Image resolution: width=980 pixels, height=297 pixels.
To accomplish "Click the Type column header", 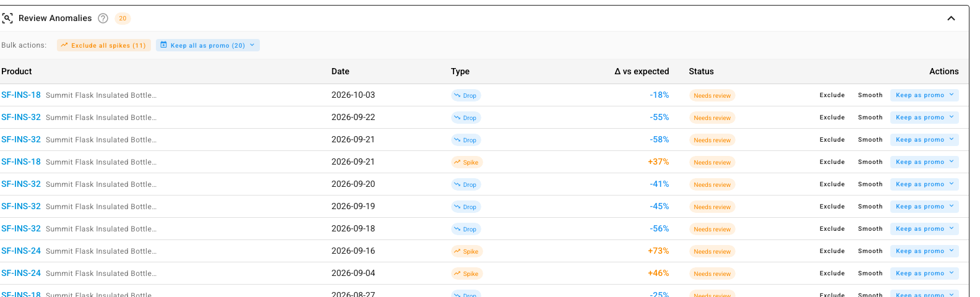I will (460, 71).
